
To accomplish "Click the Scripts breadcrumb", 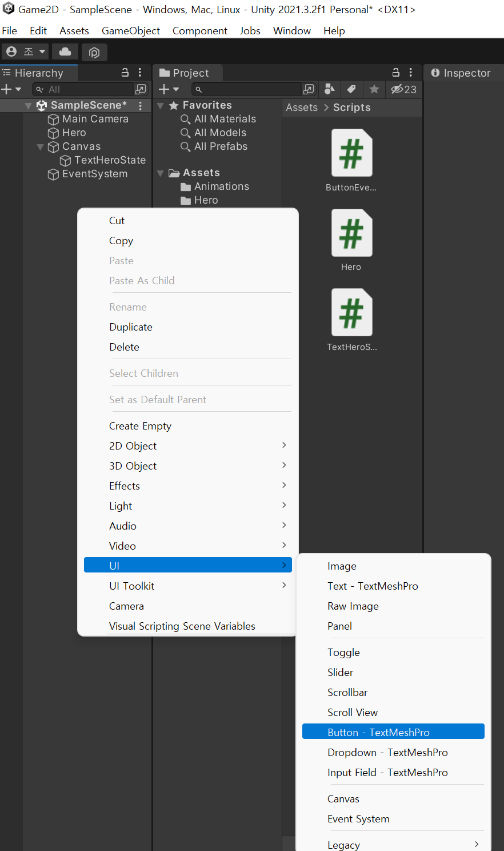I will point(352,108).
